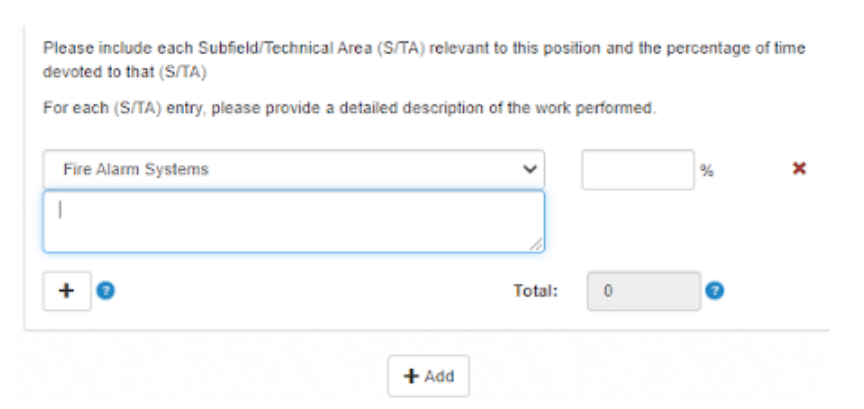Focus the percentage input box
The image size is (864, 409).
637,169
